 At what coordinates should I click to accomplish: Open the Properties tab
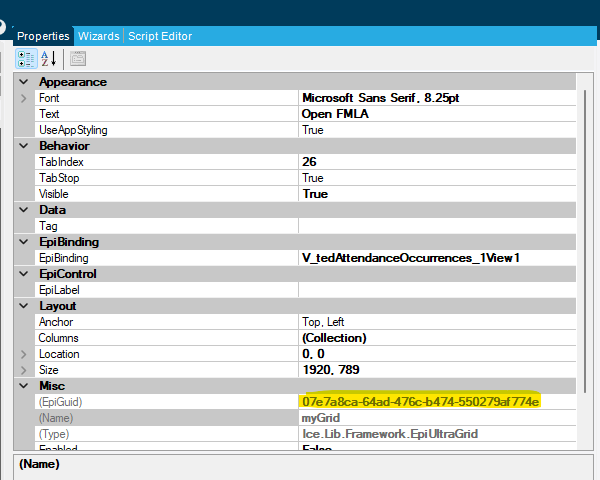click(43, 36)
